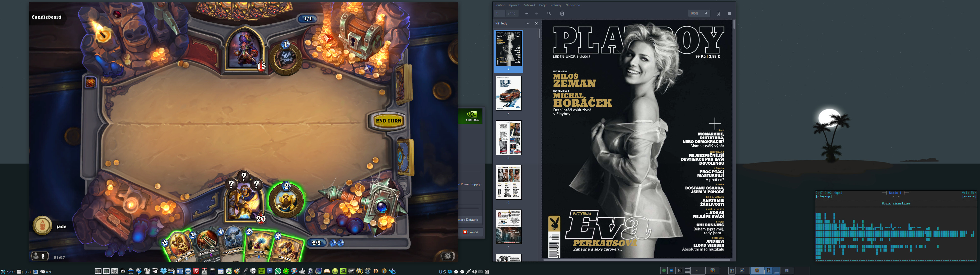Open Hearthstone settings gear icon
This screenshot has width=980, height=275.
tap(448, 256)
